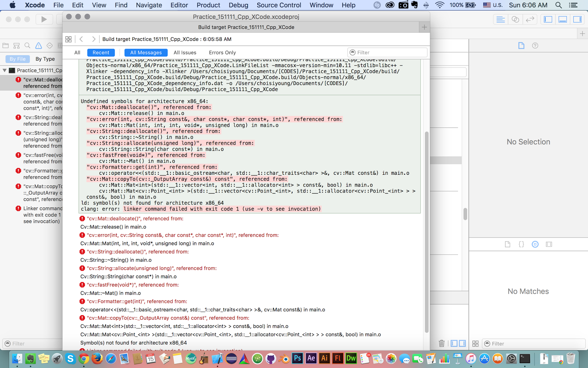Open Spotlight search in the menu bar

pyautogui.click(x=559, y=5)
